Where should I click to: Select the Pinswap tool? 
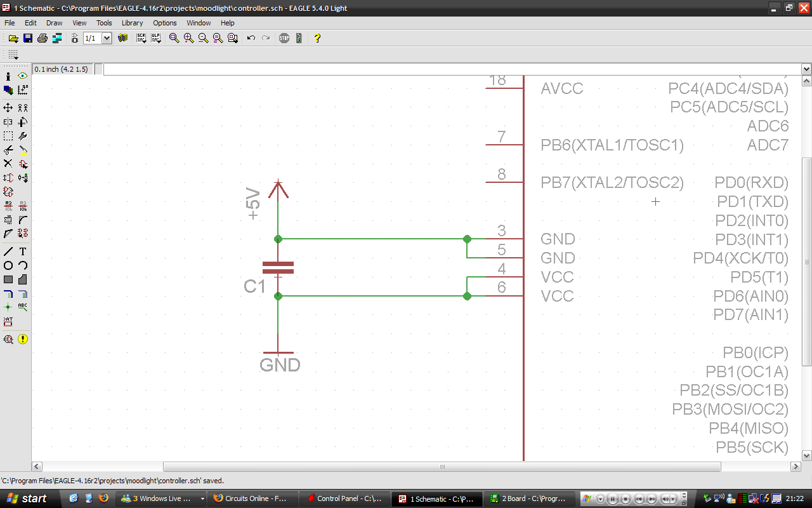[8, 178]
